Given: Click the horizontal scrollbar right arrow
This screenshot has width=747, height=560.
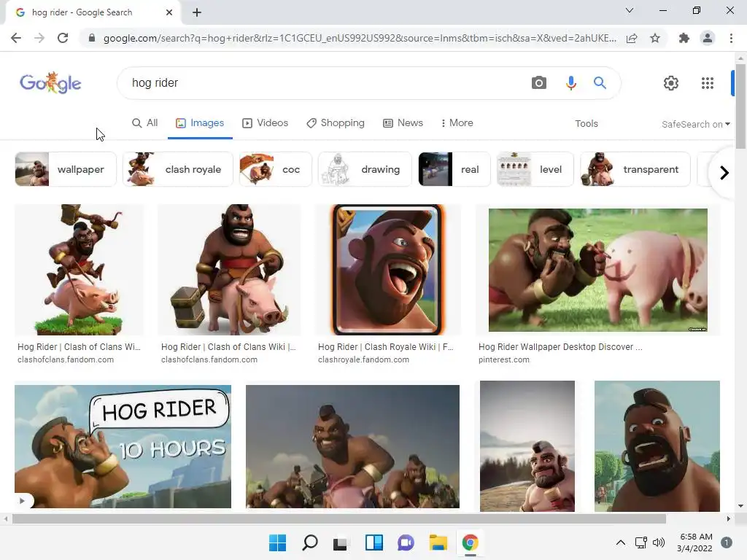Looking at the screenshot, I should pos(729,518).
